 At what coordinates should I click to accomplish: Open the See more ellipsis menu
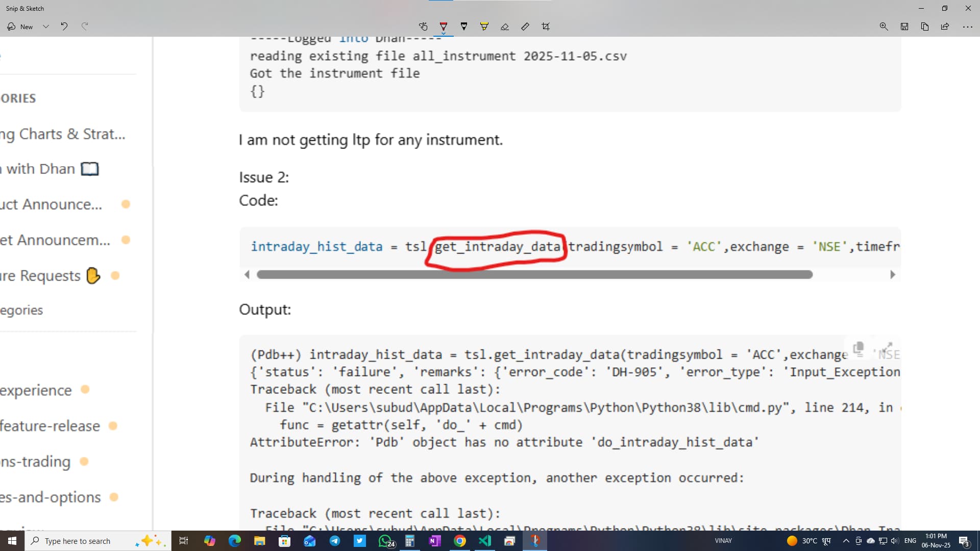(x=967, y=27)
